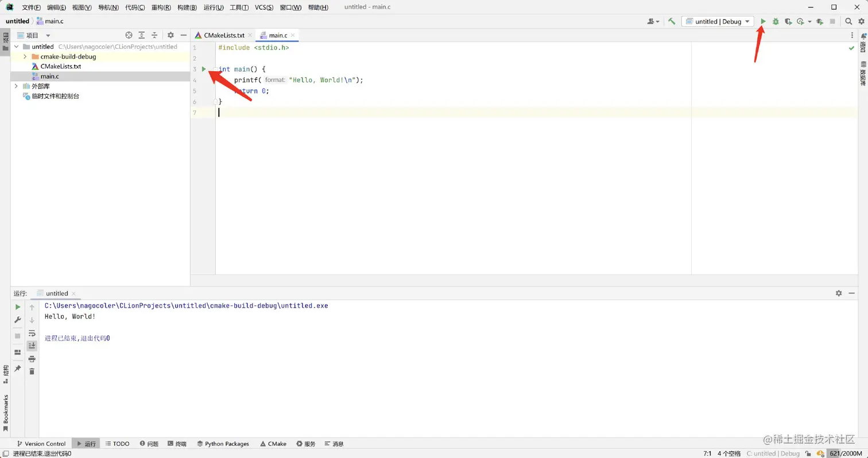Viewport: 868px width, 458px height.
Task: Open profiler options dropdown arrow in toolbar
Action: (809, 21)
